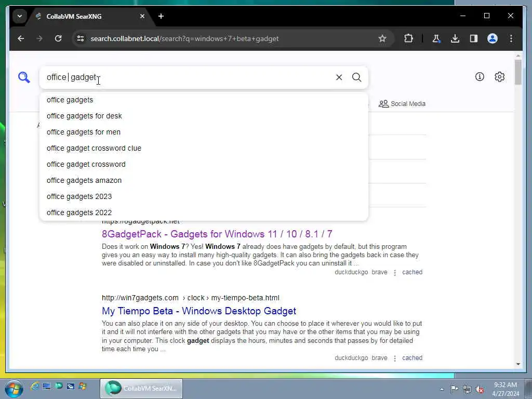Image resolution: width=532 pixels, height=399 pixels.
Task: Open the network tray icon
Action: coord(467,389)
